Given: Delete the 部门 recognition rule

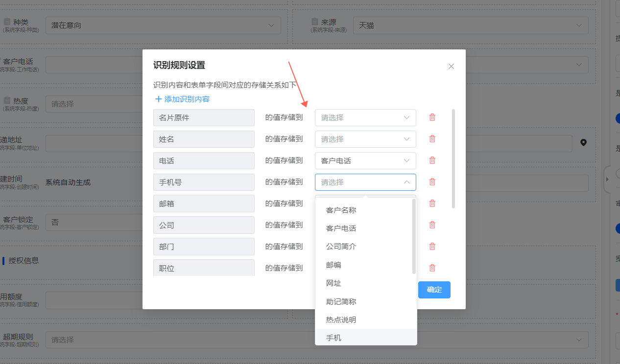Looking at the screenshot, I should (432, 247).
